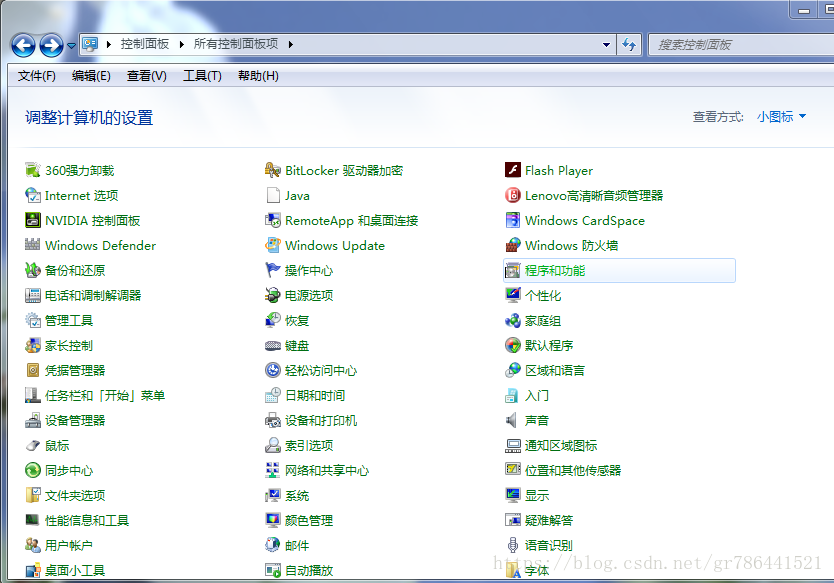834x583 pixels.
Task: Click the 操作中心 flag icon
Action: pos(273,270)
